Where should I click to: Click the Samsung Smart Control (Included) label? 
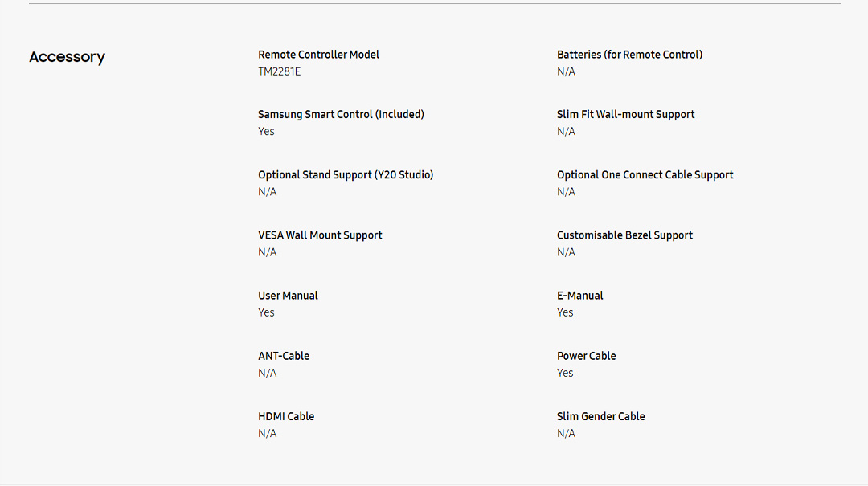point(341,114)
